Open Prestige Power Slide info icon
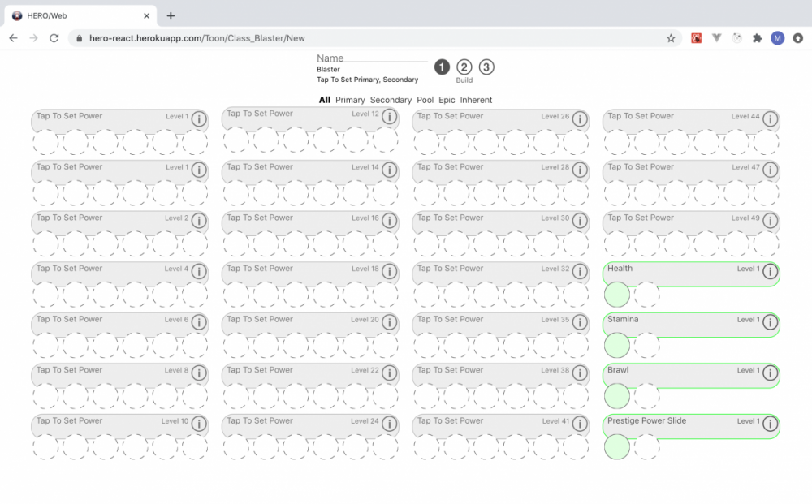Image resolution: width=812 pixels, height=504 pixels. coord(769,424)
